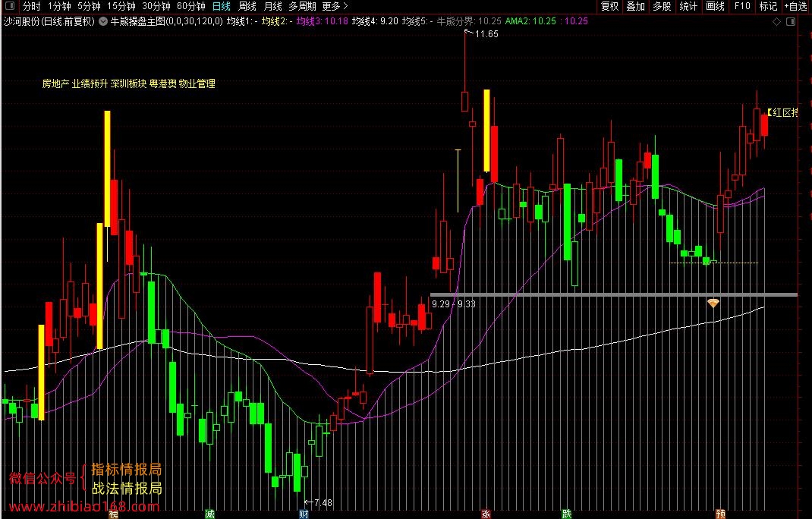Screen dimensions: 812x519
Task: Click the 跌 event marker at chart bottom
Action: tap(567, 514)
